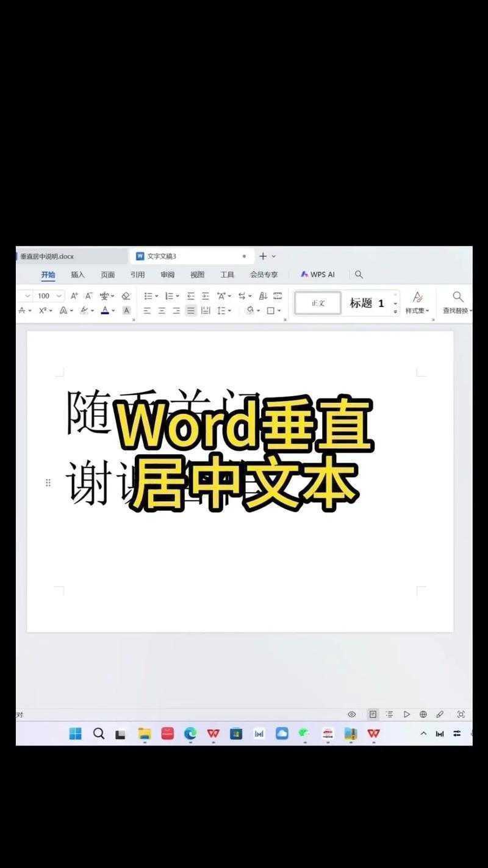Open the WPS AI assistant

[317, 274]
